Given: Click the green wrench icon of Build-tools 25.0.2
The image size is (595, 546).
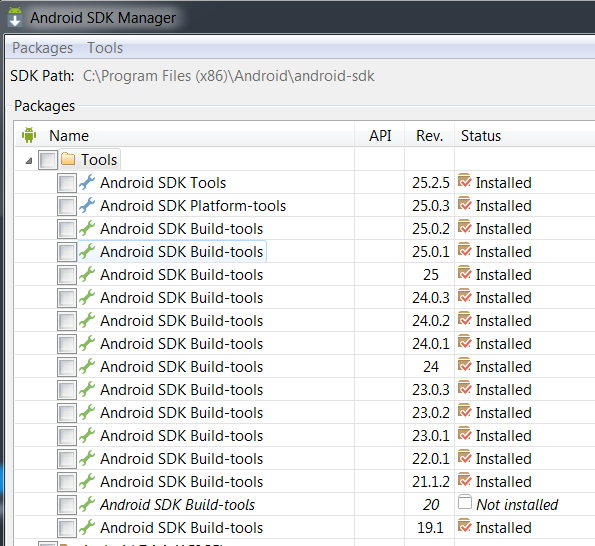Looking at the screenshot, I should [x=87, y=228].
